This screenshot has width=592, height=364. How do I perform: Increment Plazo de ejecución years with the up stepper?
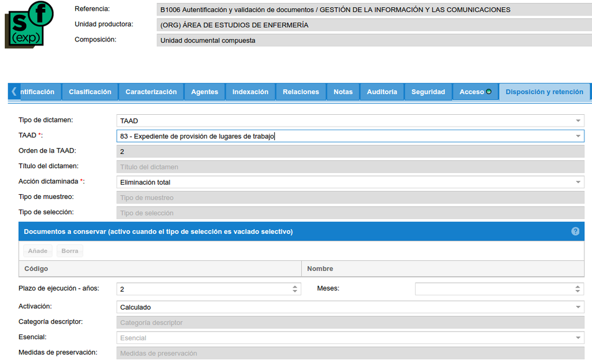coord(296,286)
